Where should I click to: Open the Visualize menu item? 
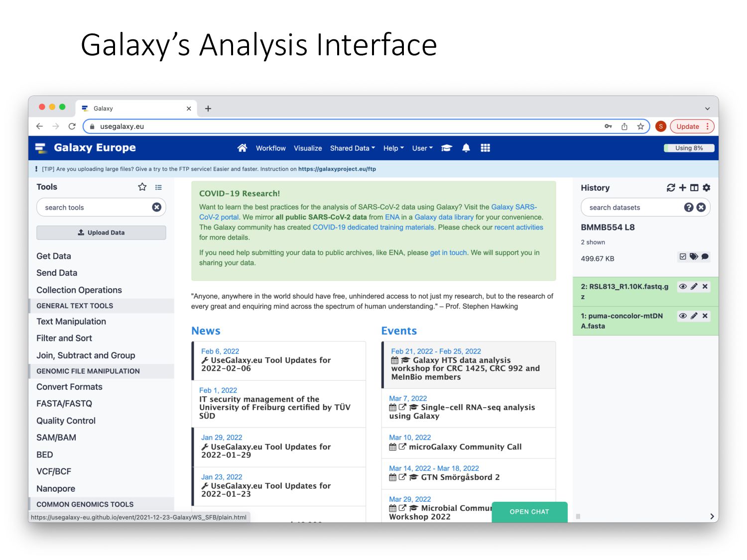308,148
